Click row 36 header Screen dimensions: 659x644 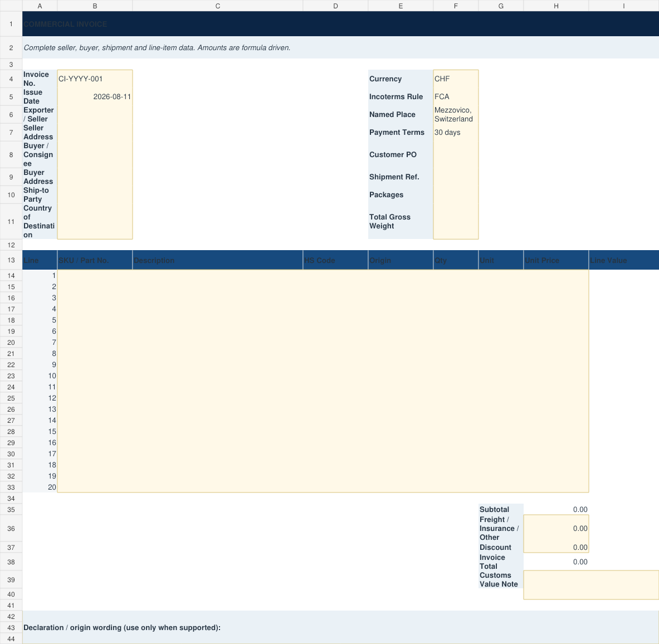(11, 528)
